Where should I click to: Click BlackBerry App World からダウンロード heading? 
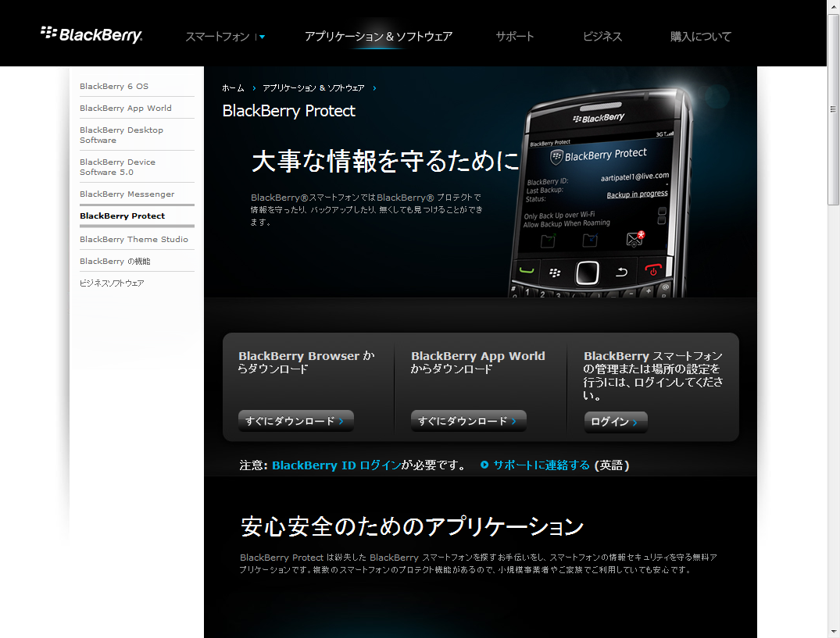pyautogui.click(x=478, y=362)
